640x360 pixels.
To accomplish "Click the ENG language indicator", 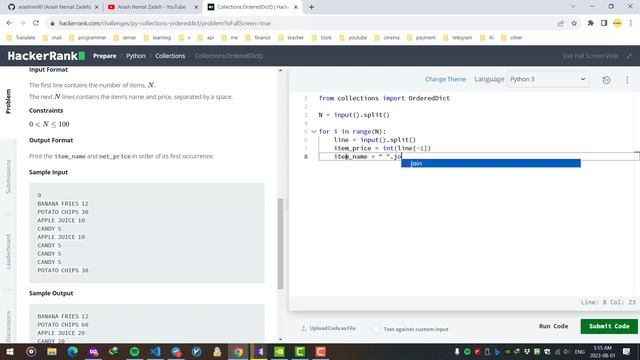I will click(580, 351).
